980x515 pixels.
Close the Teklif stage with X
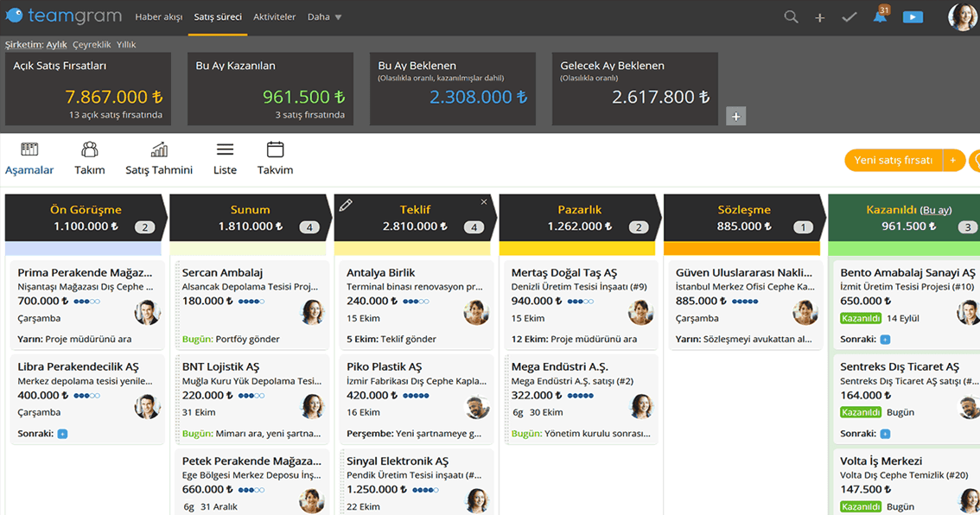pyautogui.click(x=484, y=202)
